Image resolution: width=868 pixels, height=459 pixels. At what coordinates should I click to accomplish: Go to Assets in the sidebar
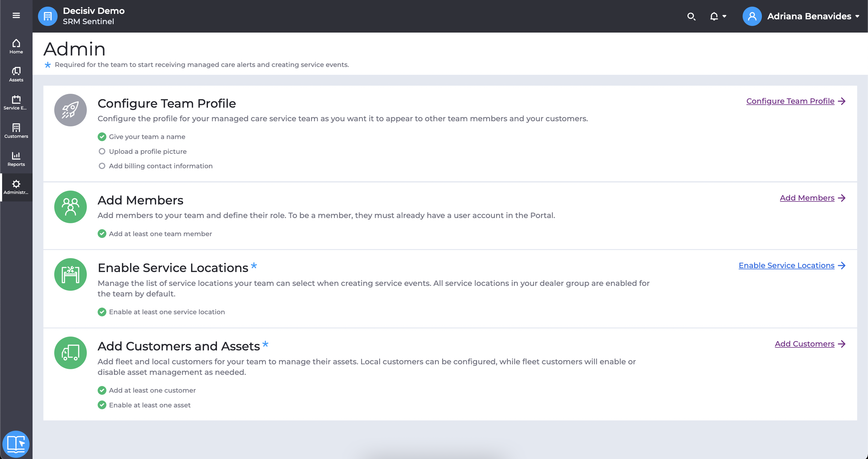point(16,74)
